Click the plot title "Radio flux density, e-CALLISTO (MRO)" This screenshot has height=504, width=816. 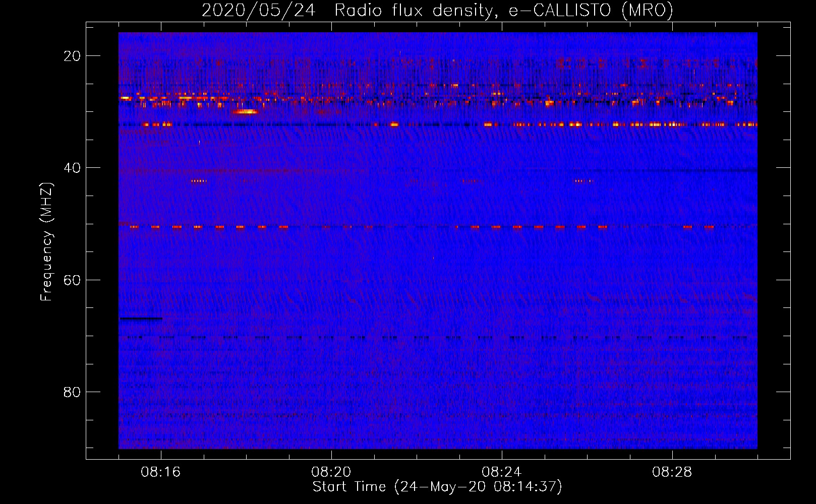tap(504, 11)
